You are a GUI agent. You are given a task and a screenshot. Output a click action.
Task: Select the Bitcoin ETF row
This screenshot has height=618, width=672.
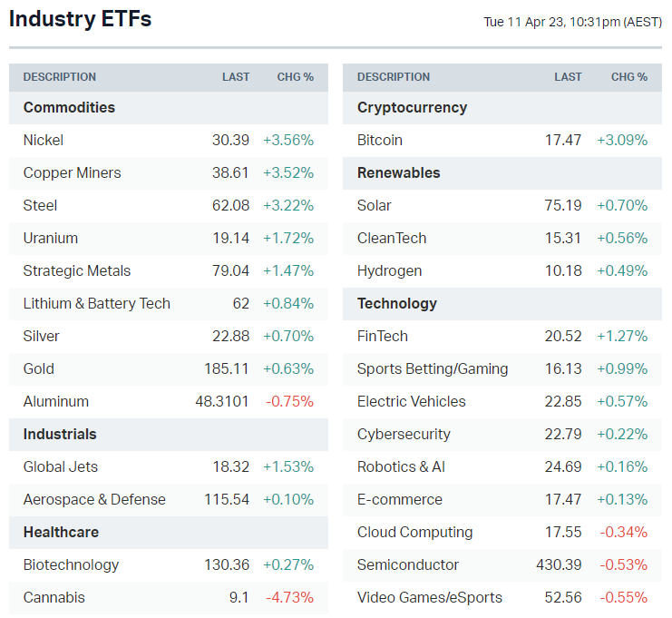point(379,140)
